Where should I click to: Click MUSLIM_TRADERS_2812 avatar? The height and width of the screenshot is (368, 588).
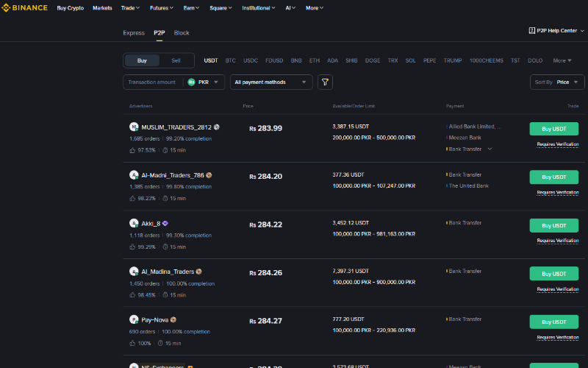pos(134,127)
